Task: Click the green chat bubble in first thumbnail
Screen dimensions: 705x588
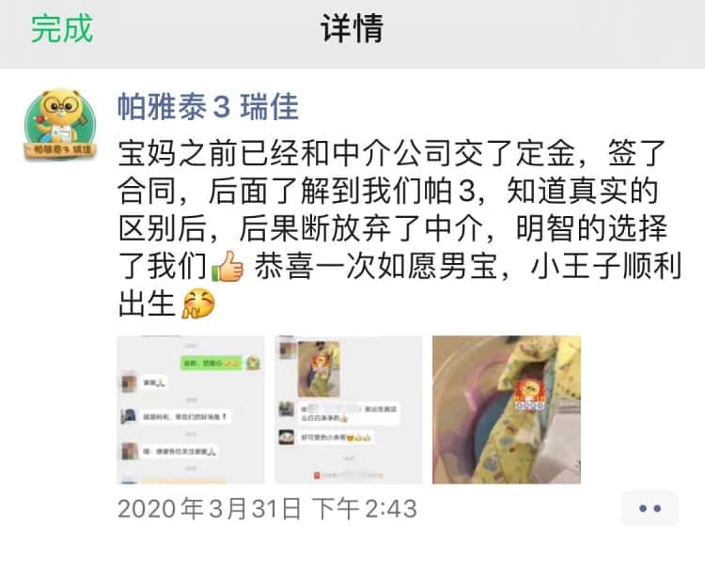Action: click(212, 363)
